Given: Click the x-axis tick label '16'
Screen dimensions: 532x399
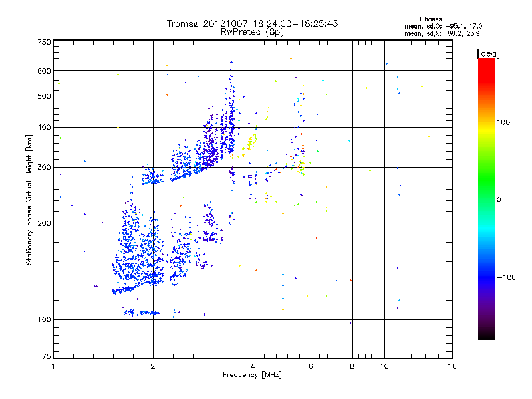Looking at the screenshot, I should pos(452,366).
